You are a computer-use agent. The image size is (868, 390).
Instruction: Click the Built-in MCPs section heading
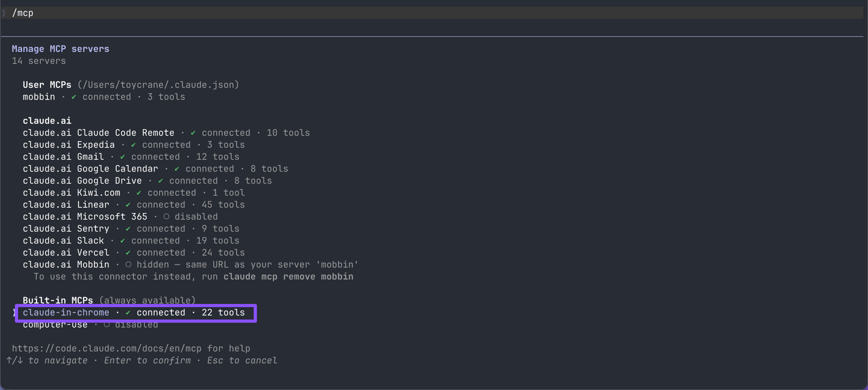coord(58,300)
